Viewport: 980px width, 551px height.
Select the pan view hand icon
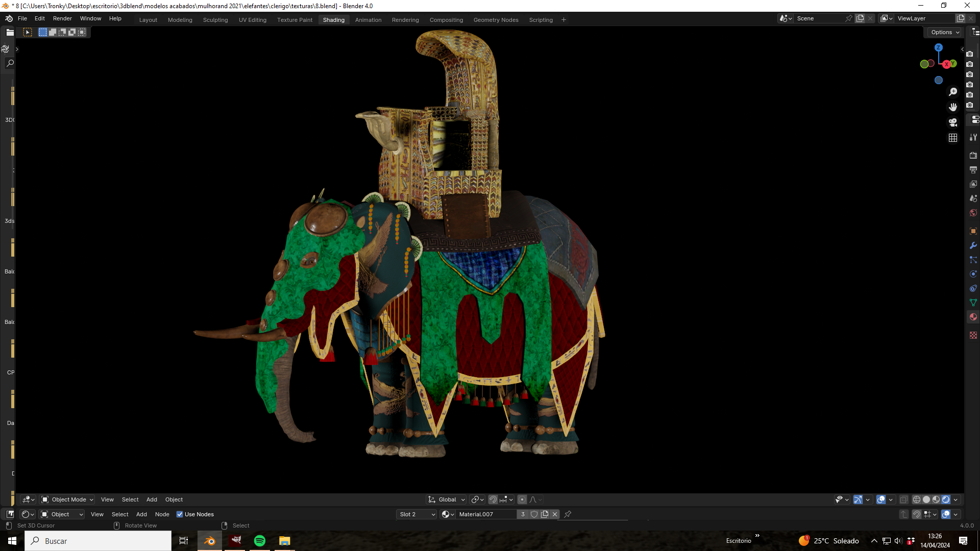[x=953, y=107]
